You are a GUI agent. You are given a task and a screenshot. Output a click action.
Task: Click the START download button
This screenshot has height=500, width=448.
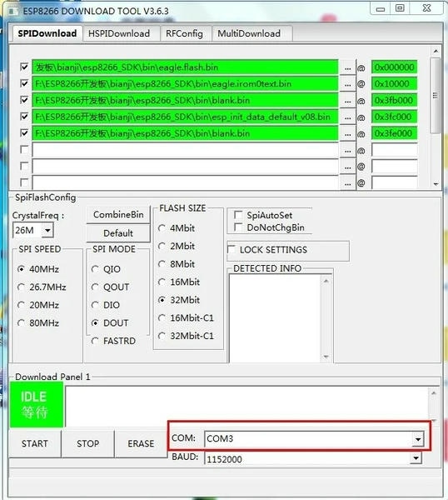pyautogui.click(x=35, y=443)
